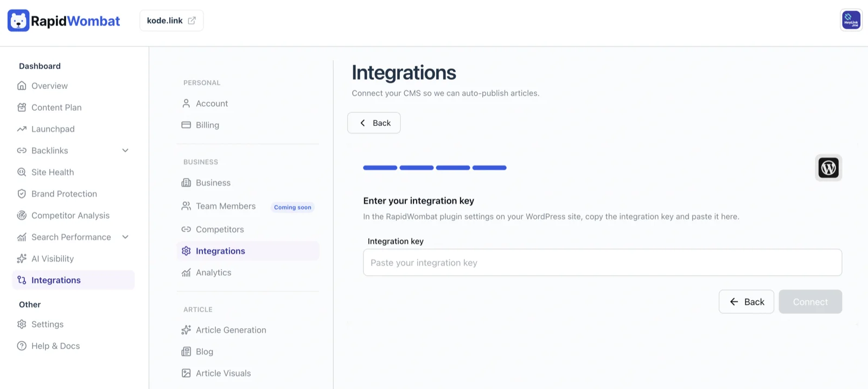868x389 pixels.
Task: Click the second progress step bar
Action: [x=417, y=168]
